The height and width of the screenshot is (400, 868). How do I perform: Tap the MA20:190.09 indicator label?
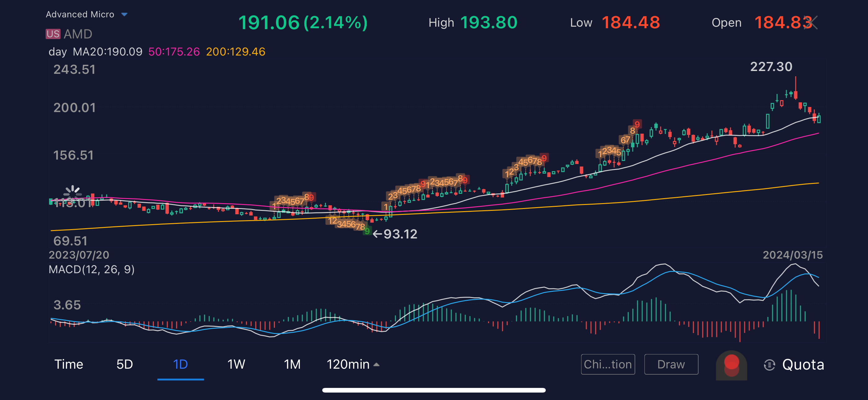[x=107, y=52]
